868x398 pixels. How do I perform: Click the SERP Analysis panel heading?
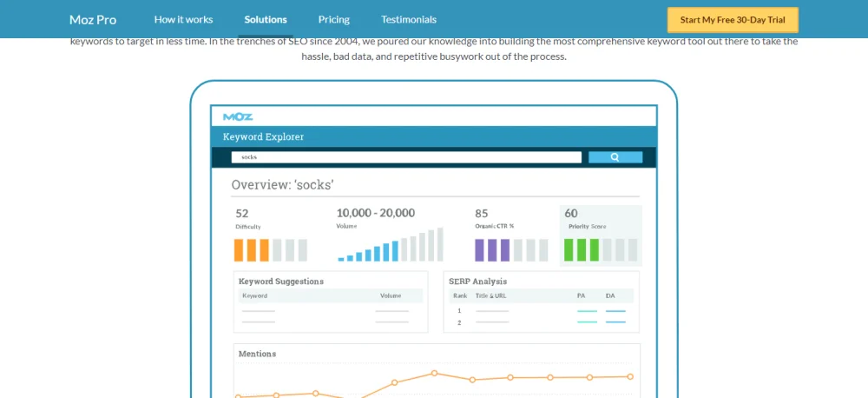477,282
